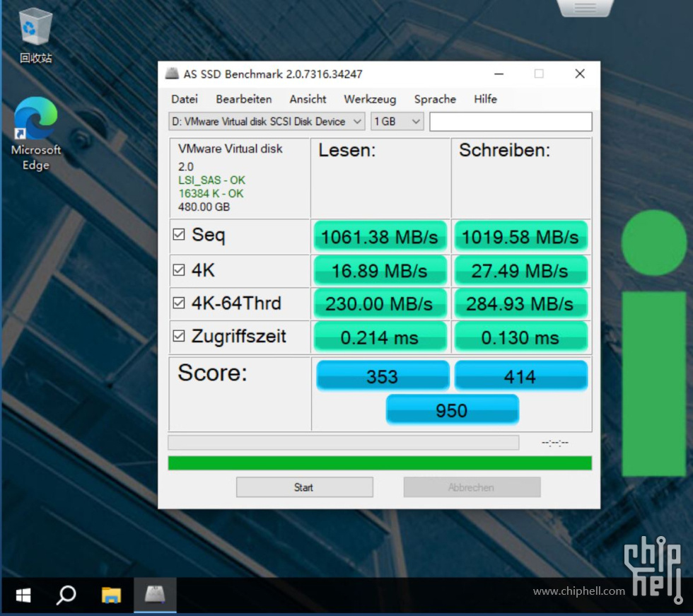Viewport: 693px width, 616px height.
Task: Open the Datei menu
Action: click(185, 99)
